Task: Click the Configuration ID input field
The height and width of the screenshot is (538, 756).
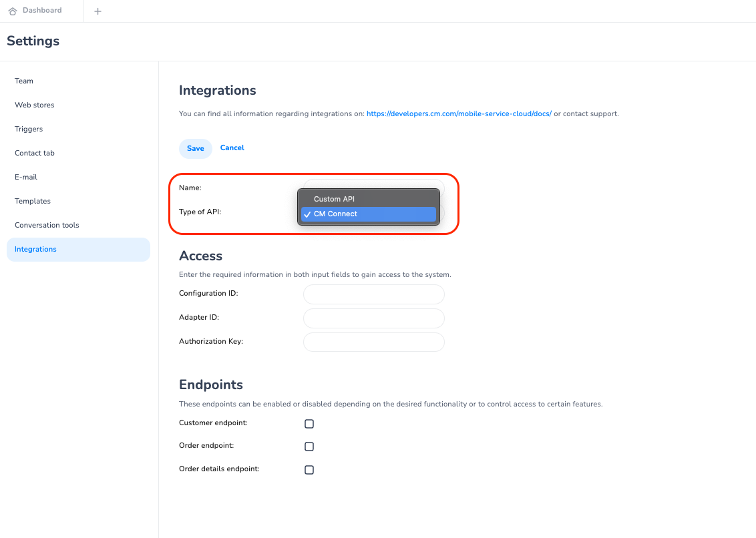Action: point(373,294)
